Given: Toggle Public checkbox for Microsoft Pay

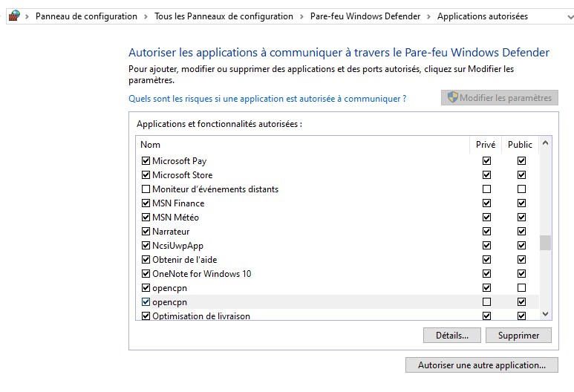Looking at the screenshot, I should (522, 160).
